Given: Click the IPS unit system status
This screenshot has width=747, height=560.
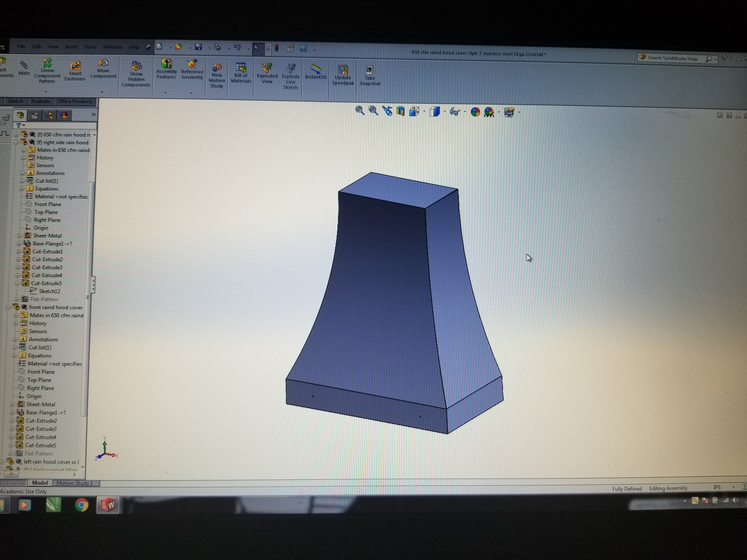Looking at the screenshot, I should 717,487.
